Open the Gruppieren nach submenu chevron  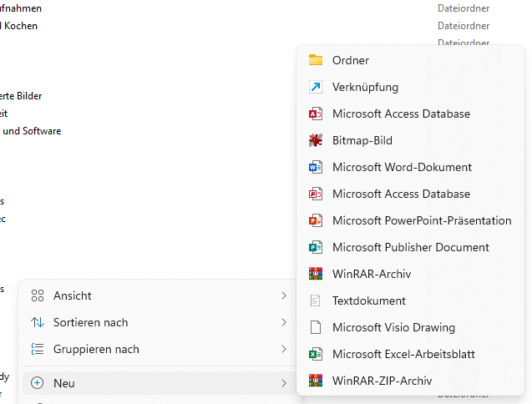click(284, 349)
